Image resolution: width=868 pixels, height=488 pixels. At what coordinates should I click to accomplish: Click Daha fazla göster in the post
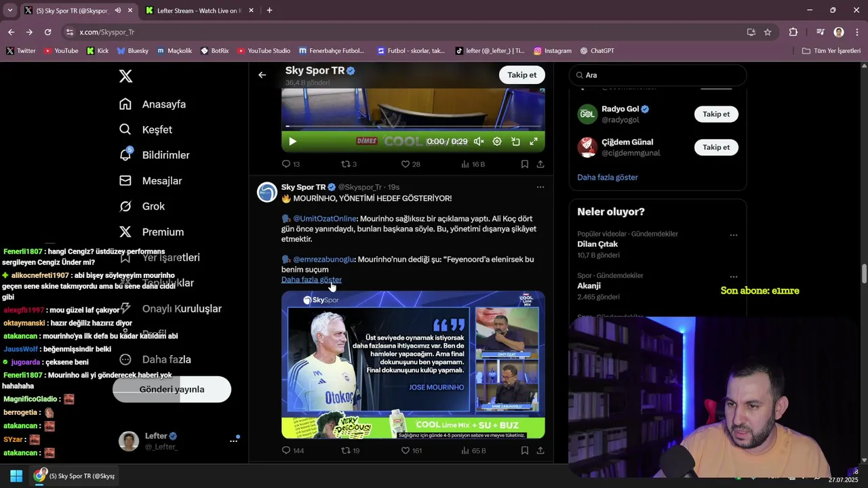(x=311, y=279)
